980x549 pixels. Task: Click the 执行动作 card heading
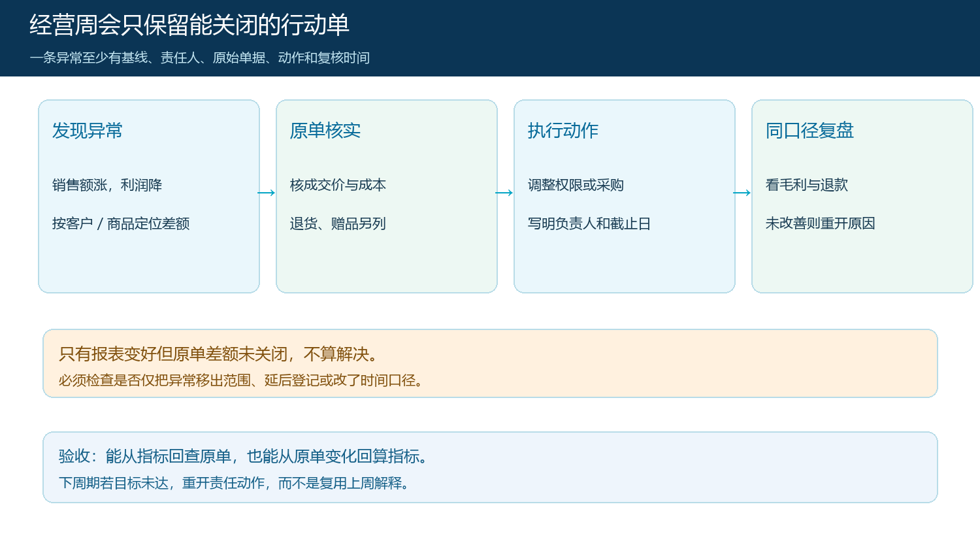click(563, 131)
